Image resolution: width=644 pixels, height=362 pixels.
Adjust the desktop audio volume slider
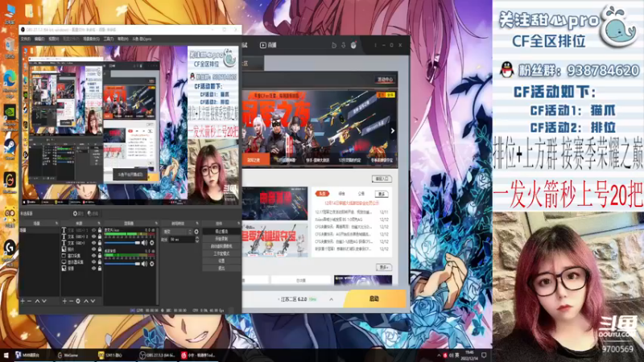pos(122,264)
